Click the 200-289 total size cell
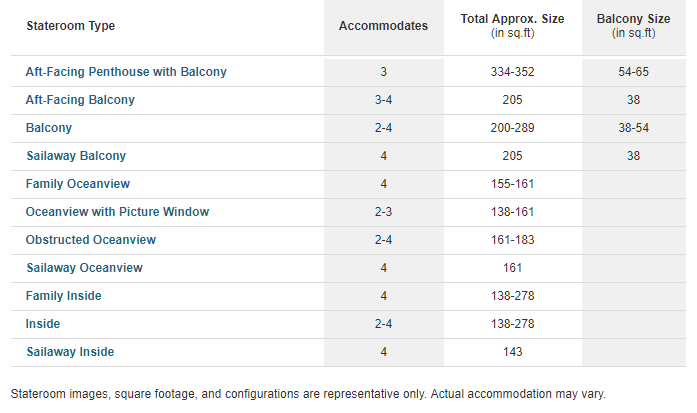The width and height of the screenshot is (697, 413). (513, 128)
